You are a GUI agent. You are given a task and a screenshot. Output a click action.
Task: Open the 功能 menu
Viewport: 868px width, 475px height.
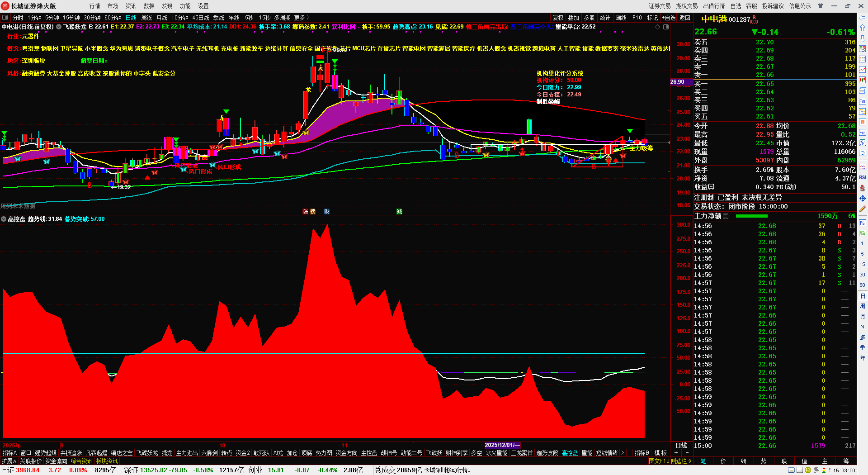pyautogui.click(x=185, y=6)
